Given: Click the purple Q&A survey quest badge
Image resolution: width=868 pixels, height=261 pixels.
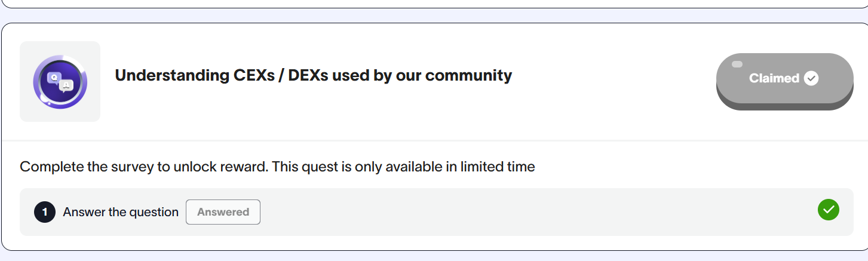Looking at the screenshot, I should pyautogui.click(x=60, y=82).
